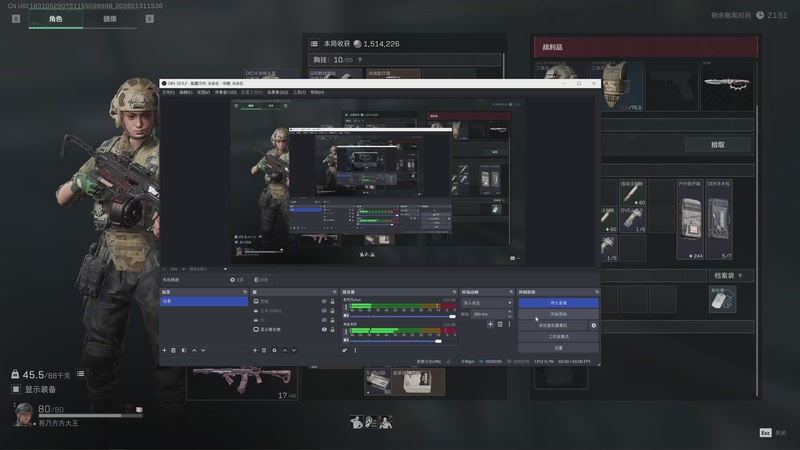
Task: Delete selected source with trash icon
Action: (x=264, y=351)
